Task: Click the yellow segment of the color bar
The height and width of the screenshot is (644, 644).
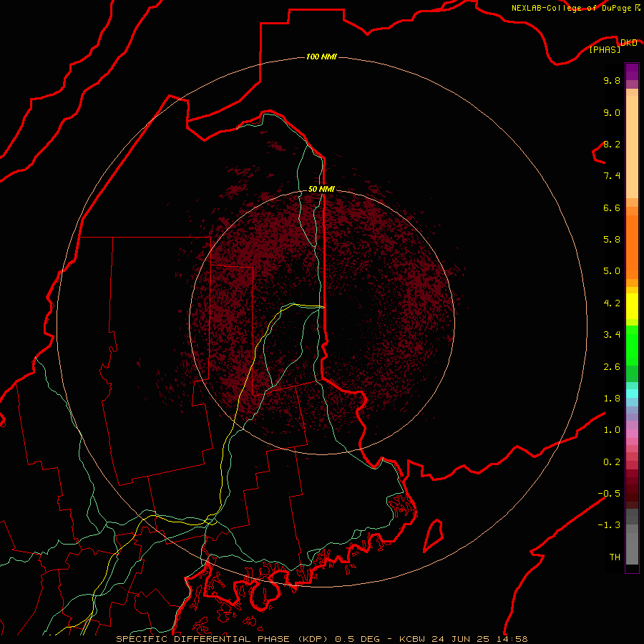Action: click(x=632, y=306)
